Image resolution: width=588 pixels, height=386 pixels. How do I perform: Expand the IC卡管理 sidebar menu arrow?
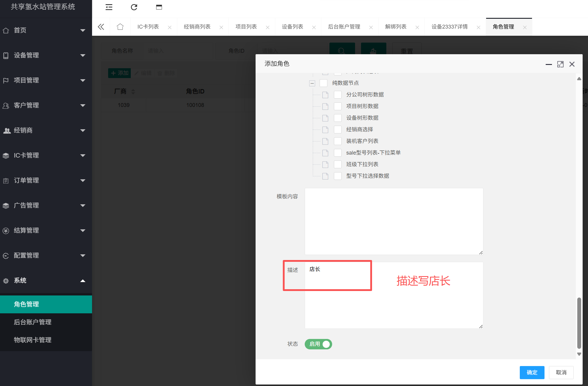pos(83,155)
